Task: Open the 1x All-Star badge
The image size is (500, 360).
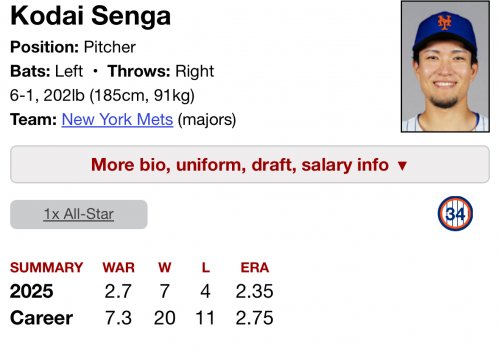Action: (x=79, y=214)
